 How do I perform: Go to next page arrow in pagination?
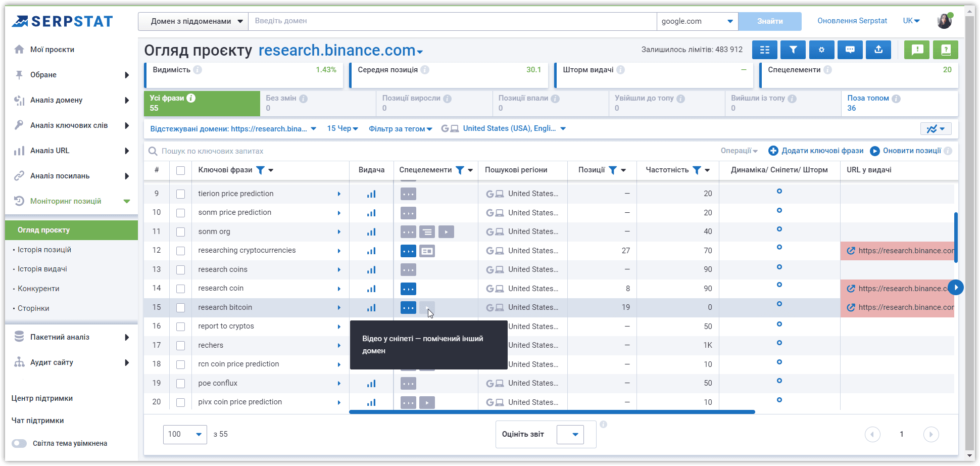(x=930, y=434)
